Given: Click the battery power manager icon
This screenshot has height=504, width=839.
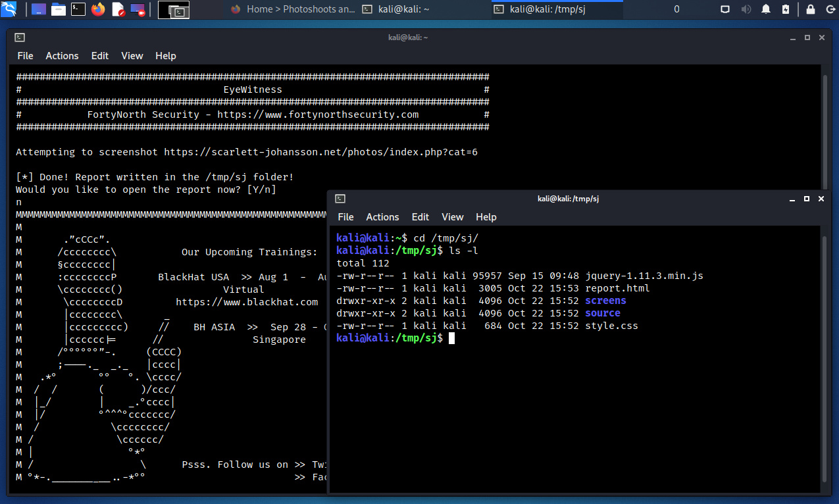Looking at the screenshot, I should (x=785, y=9).
